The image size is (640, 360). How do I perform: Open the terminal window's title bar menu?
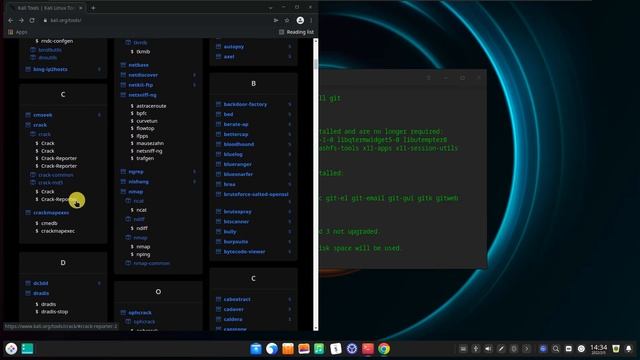tap(428, 78)
